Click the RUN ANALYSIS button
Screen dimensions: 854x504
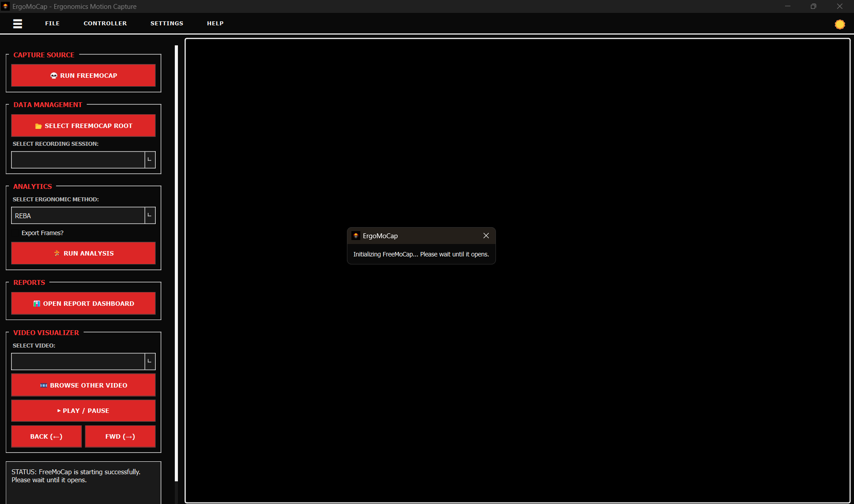click(83, 253)
